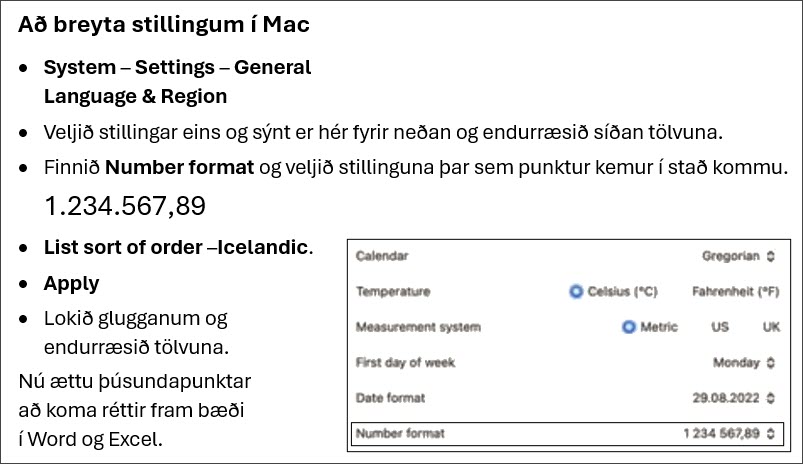Pick the US measurement system option
Viewport: 803px width, 464px height.
click(720, 327)
